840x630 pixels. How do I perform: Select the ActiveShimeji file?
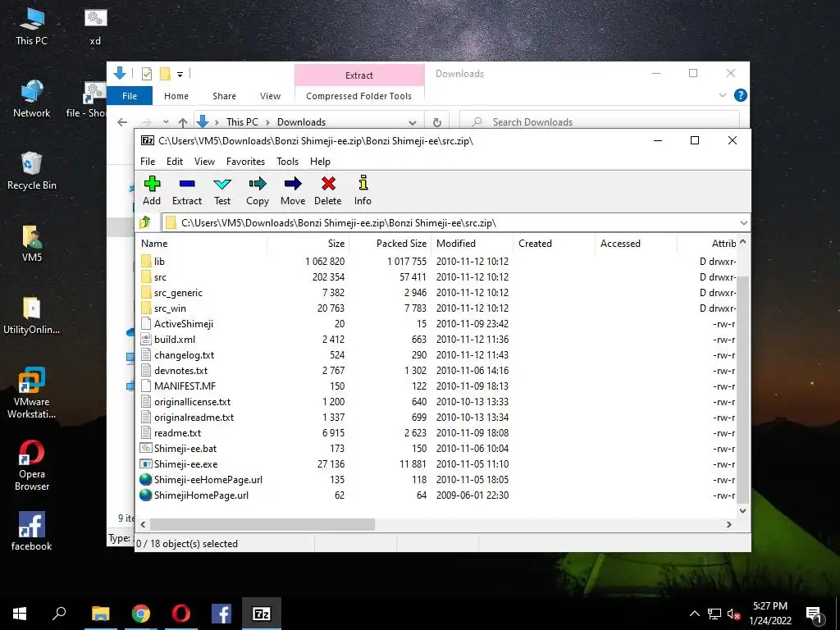click(183, 323)
